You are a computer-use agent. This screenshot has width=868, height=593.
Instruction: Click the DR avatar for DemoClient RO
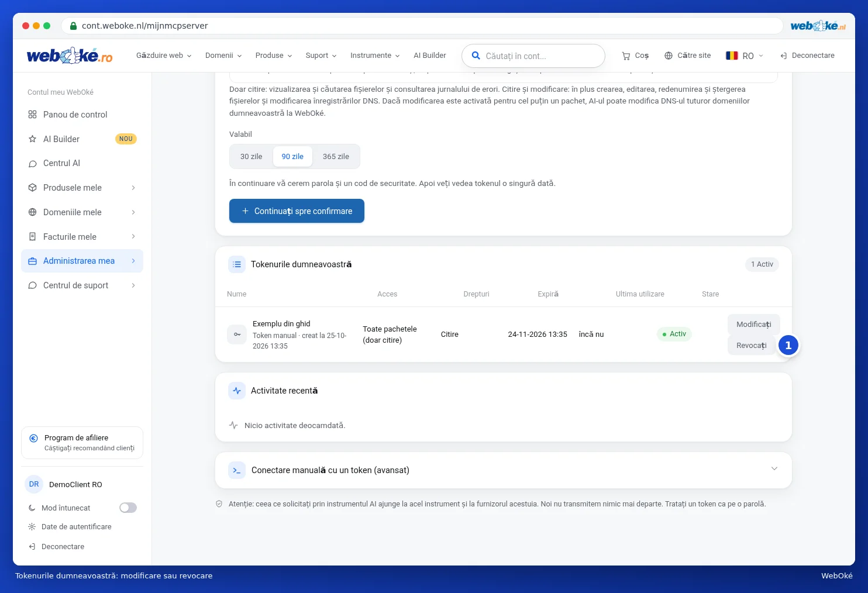[34, 484]
